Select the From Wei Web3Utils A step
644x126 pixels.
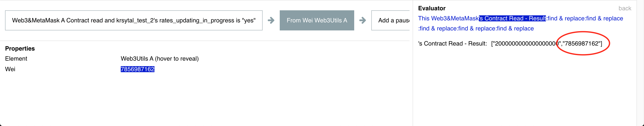(317, 20)
